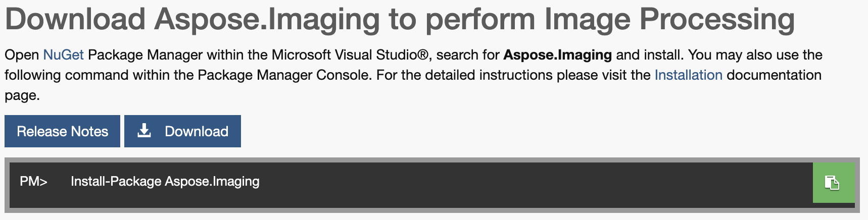The image size is (868, 220).
Task: Open the Release Notes button
Action: [62, 131]
